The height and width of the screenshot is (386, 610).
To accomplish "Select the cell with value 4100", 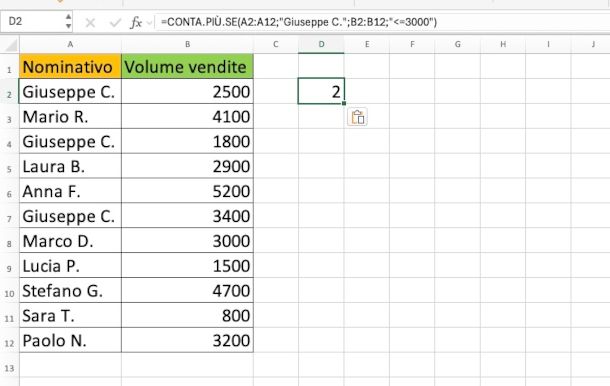I will [188, 116].
